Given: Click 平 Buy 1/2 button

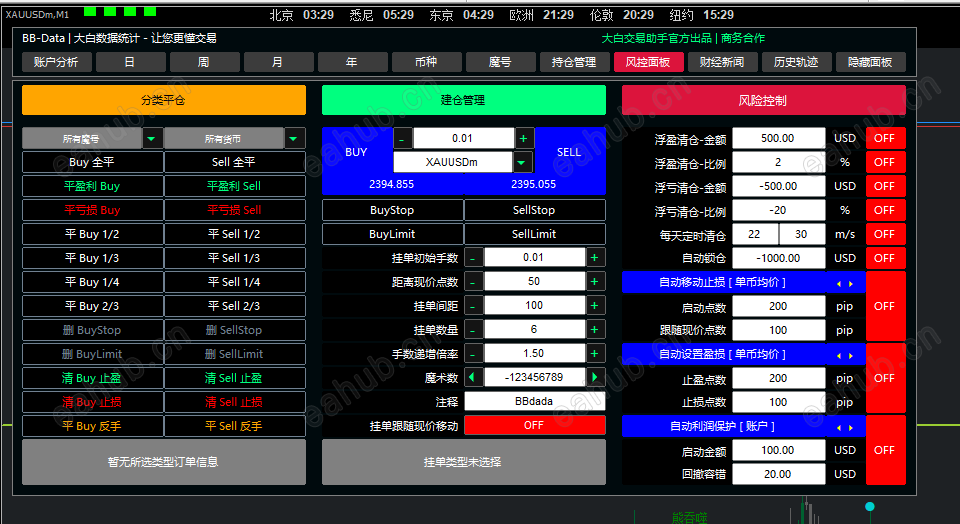Looking at the screenshot, I should (x=92, y=234).
